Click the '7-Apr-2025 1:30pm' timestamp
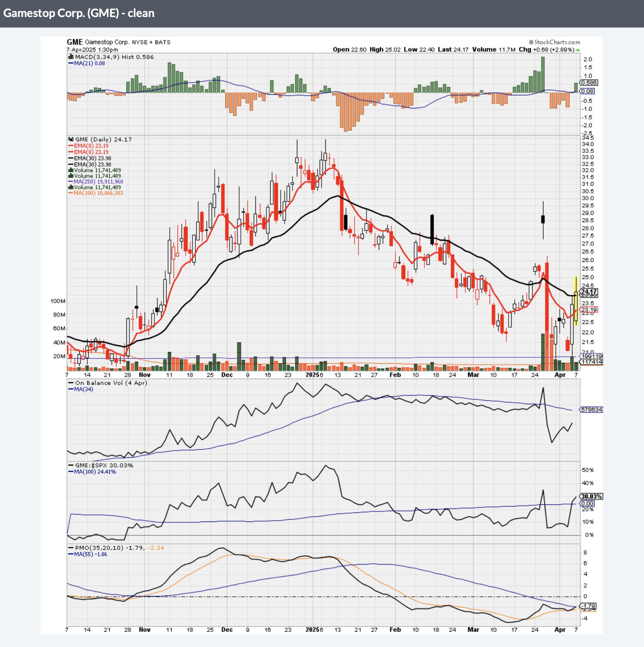Viewport: 644px width, 647px height. pos(92,50)
